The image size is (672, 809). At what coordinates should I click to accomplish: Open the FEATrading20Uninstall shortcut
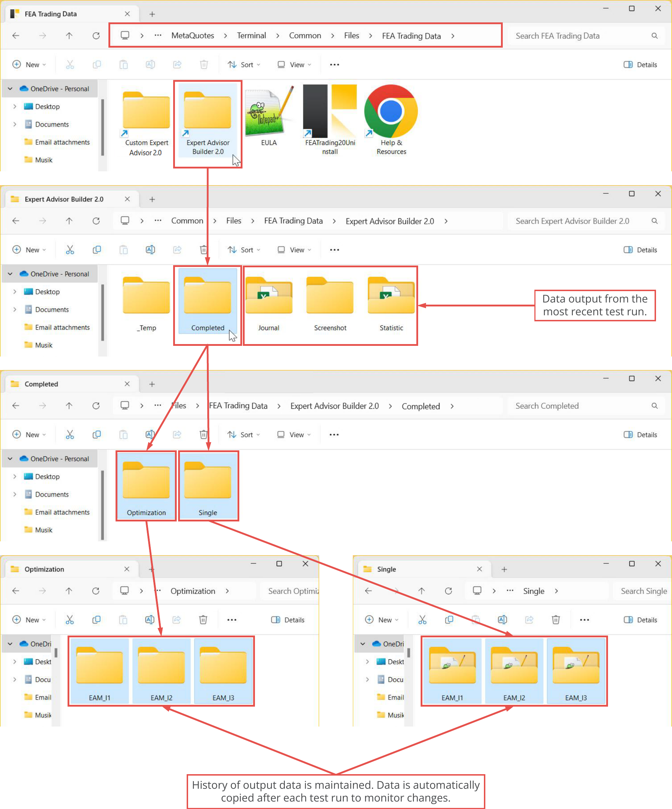click(x=330, y=120)
